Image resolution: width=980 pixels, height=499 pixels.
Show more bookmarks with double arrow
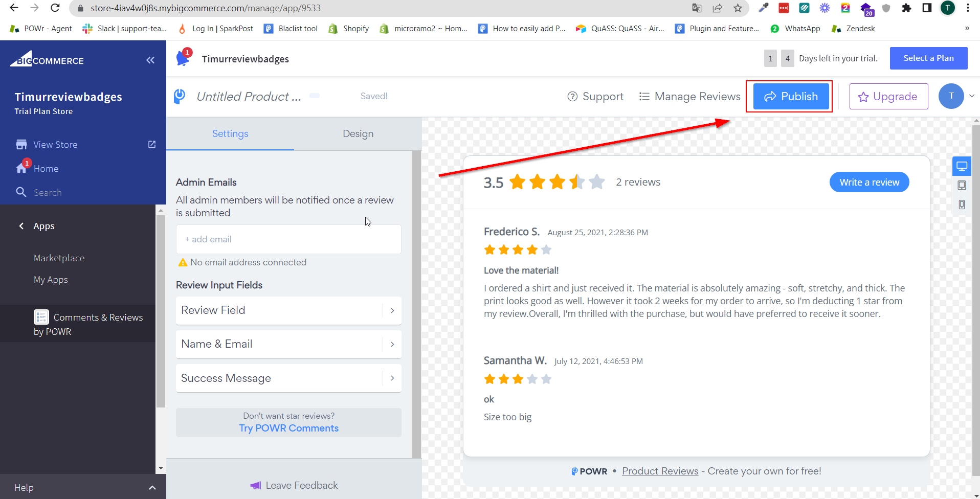click(x=967, y=29)
